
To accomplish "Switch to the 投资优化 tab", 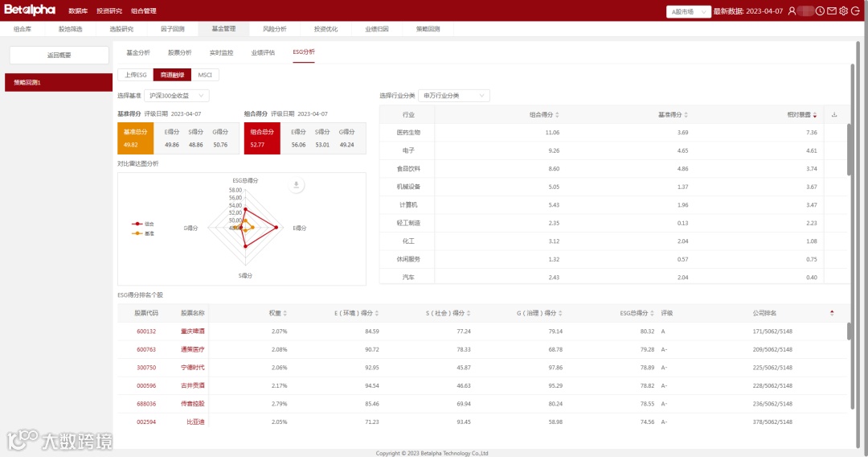I will point(325,29).
